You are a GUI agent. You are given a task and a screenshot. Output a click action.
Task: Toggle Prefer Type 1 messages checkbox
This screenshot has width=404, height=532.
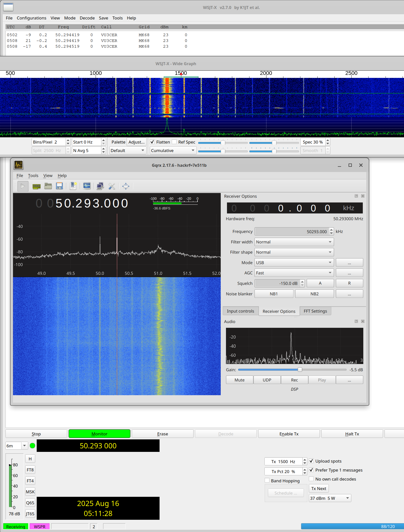(311, 470)
